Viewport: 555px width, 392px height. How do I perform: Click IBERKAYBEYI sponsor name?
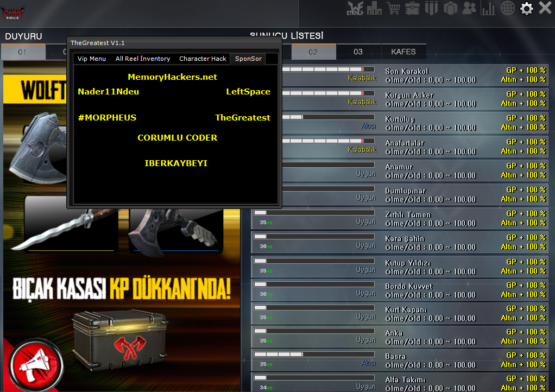point(176,163)
